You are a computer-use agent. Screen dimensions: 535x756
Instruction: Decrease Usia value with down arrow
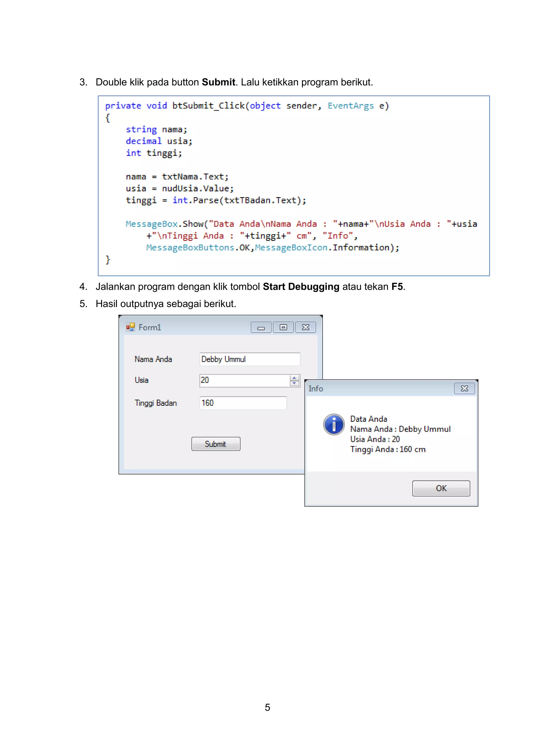pos(294,383)
